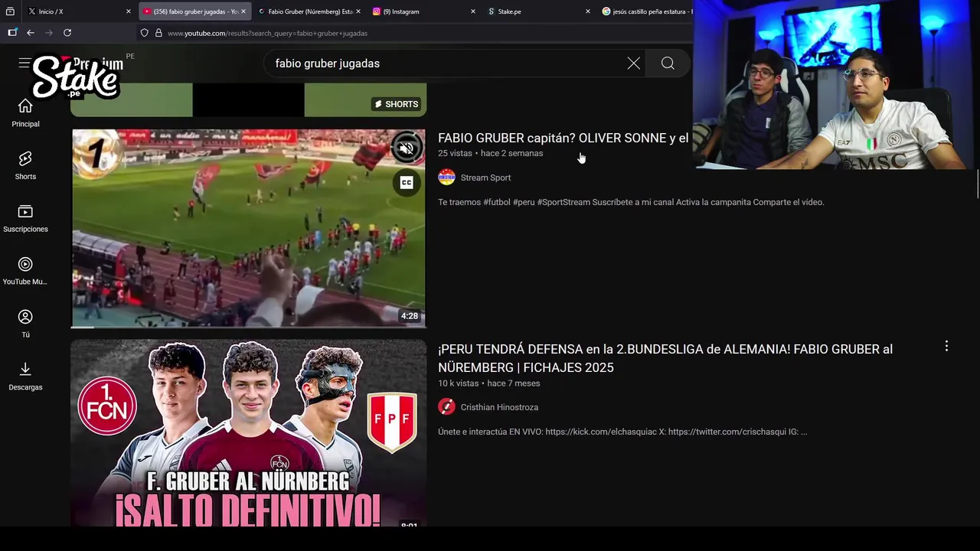Click the shield tracking protection icon
This screenshot has height=551, width=980.
click(x=144, y=33)
